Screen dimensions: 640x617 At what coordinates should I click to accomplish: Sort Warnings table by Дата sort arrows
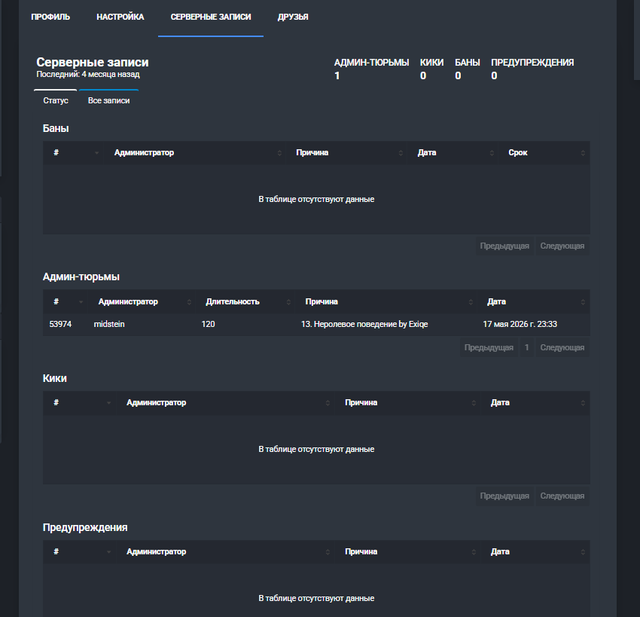pos(583,552)
